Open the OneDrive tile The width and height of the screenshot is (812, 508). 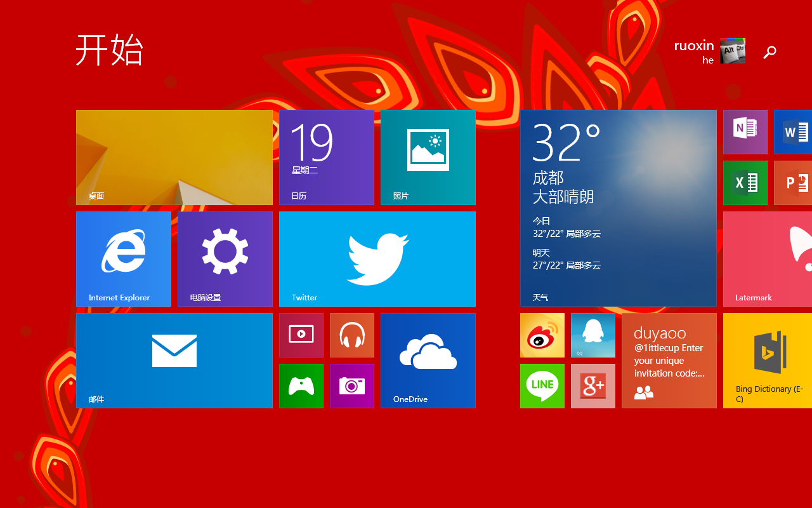tap(428, 361)
